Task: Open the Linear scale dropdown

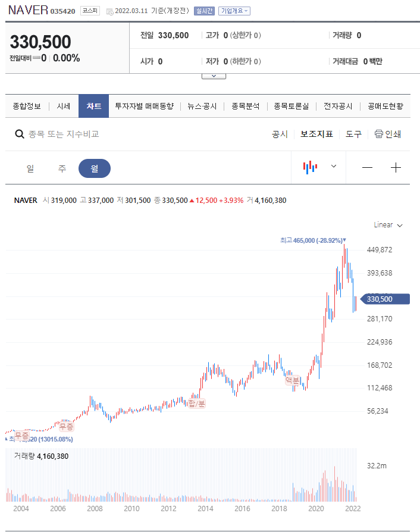Action: click(x=388, y=225)
